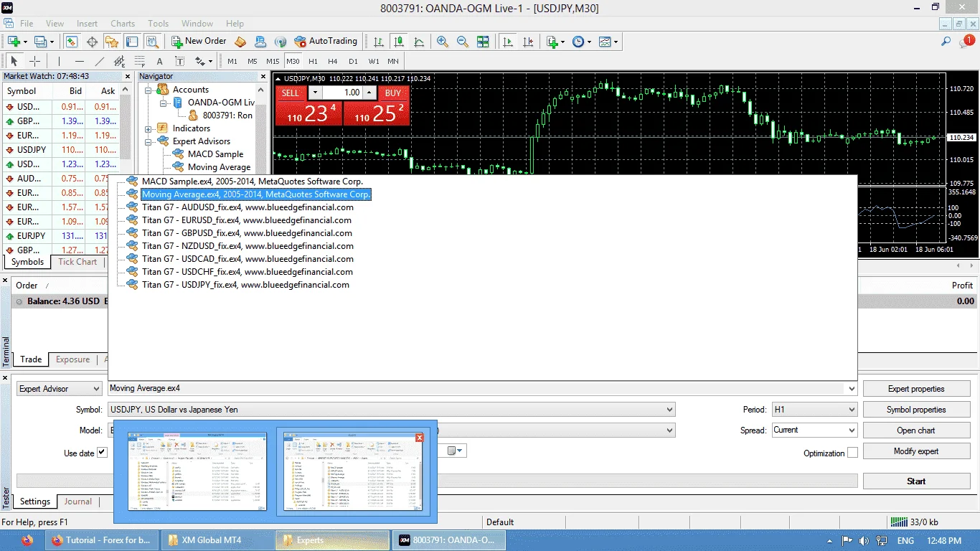
Task: Collapse the Expert Advisors tree node
Action: pyautogui.click(x=149, y=141)
